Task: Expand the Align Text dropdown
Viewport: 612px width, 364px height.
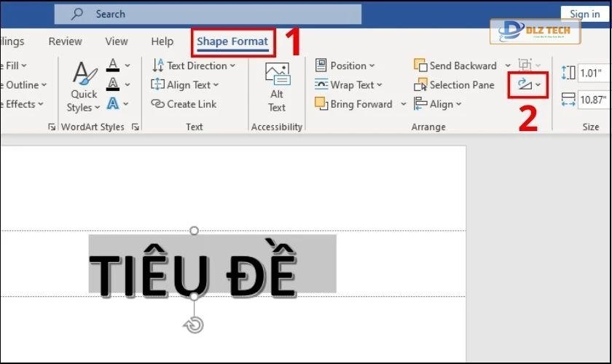Action: [188, 84]
